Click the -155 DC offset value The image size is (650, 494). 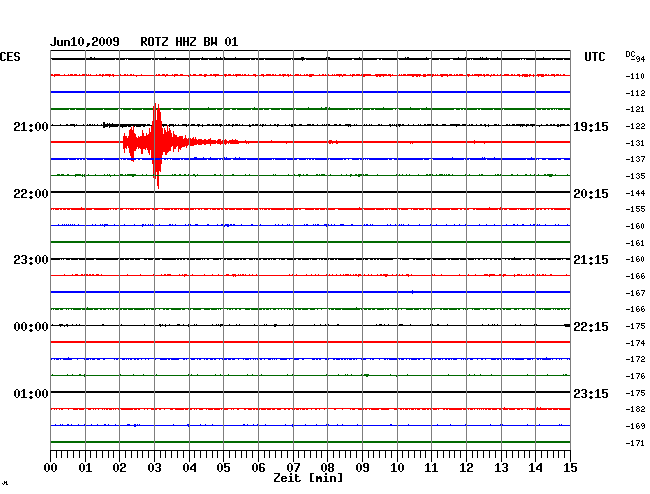[635, 209]
